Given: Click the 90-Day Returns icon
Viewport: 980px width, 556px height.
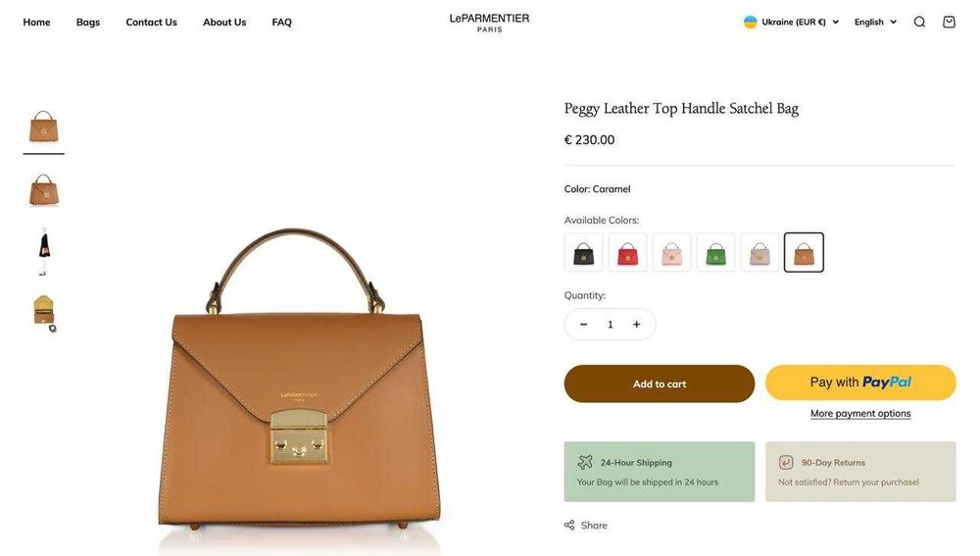Looking at the screenshot, I should click(786, 462).
